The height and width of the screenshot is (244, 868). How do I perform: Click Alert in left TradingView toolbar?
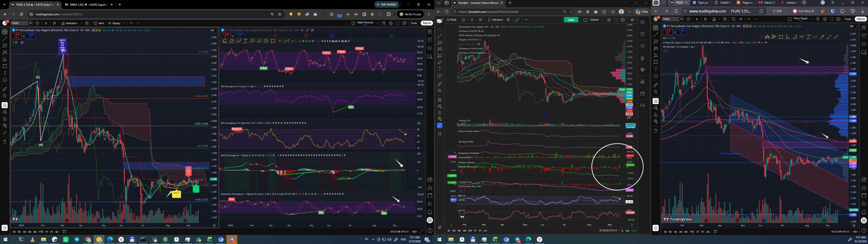(x=99, y=23)
